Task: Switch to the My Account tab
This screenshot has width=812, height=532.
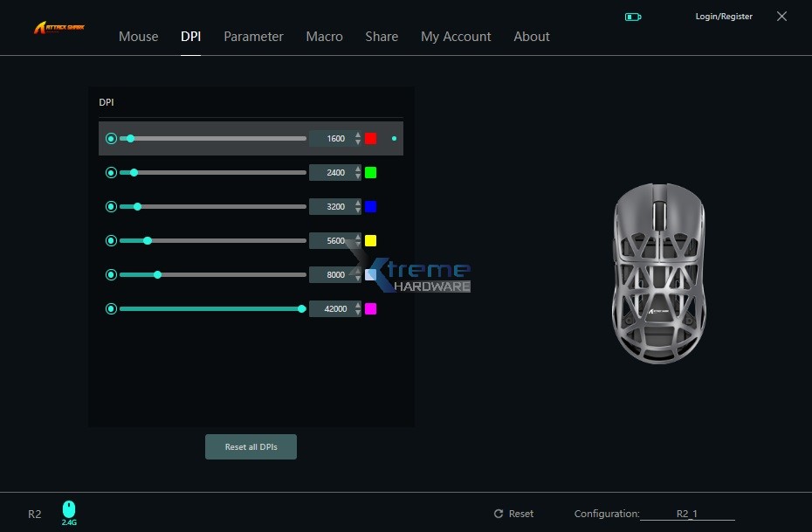Action: click(x=456, y=37)
